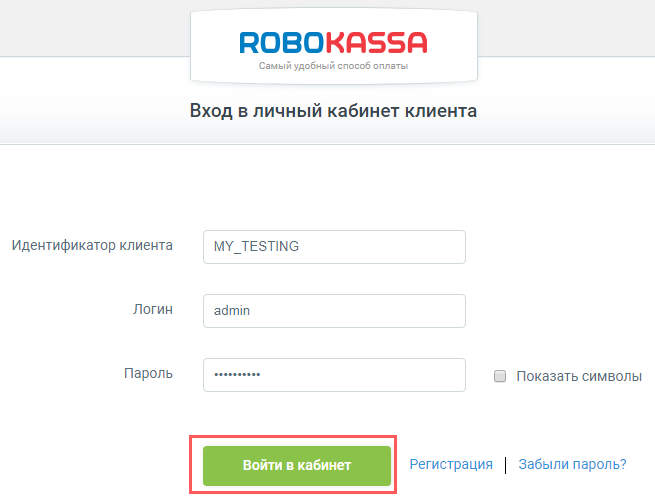Click the Логин field label

pos(153,309)
